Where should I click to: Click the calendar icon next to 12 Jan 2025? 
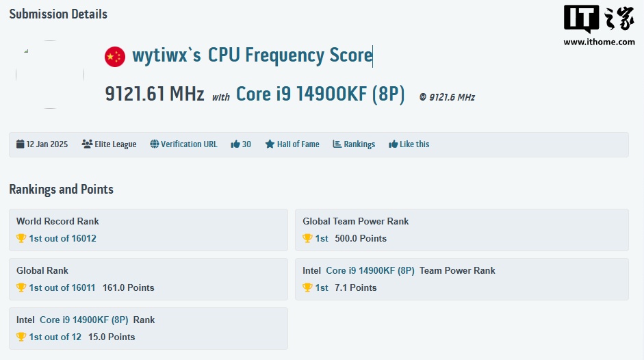(20, 144)
